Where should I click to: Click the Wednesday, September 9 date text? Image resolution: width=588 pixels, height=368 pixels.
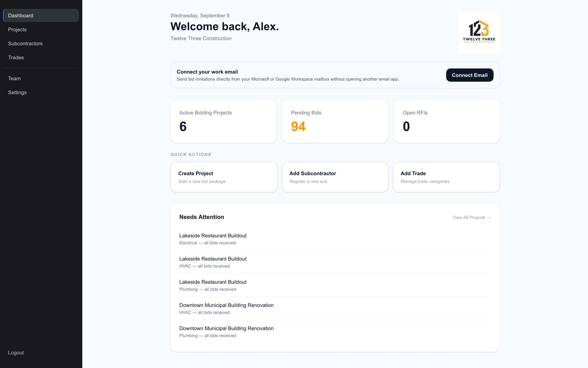[x=200, y=16]
